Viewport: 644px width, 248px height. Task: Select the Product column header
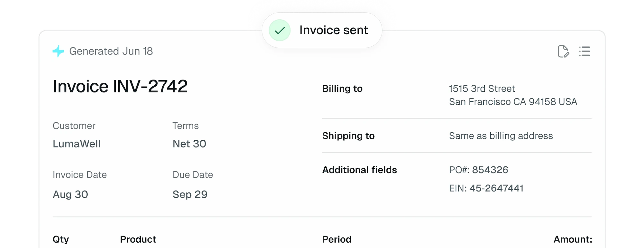[x=138, y=239]
